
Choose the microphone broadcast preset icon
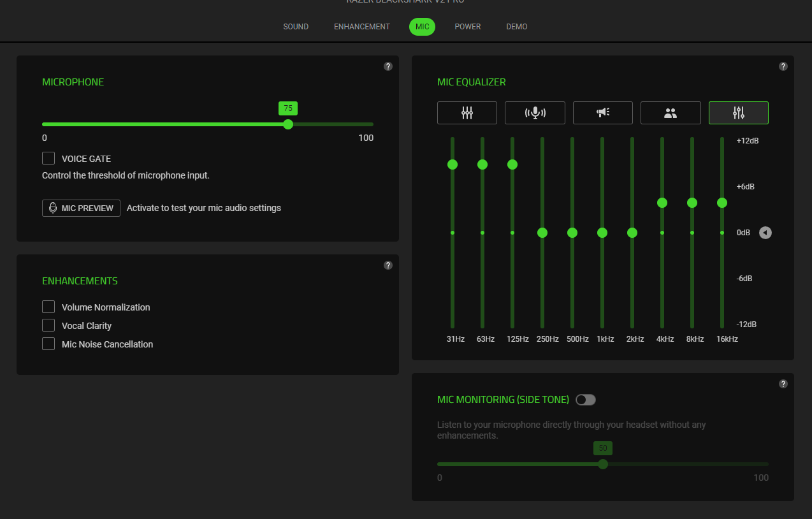pos(535,113)
